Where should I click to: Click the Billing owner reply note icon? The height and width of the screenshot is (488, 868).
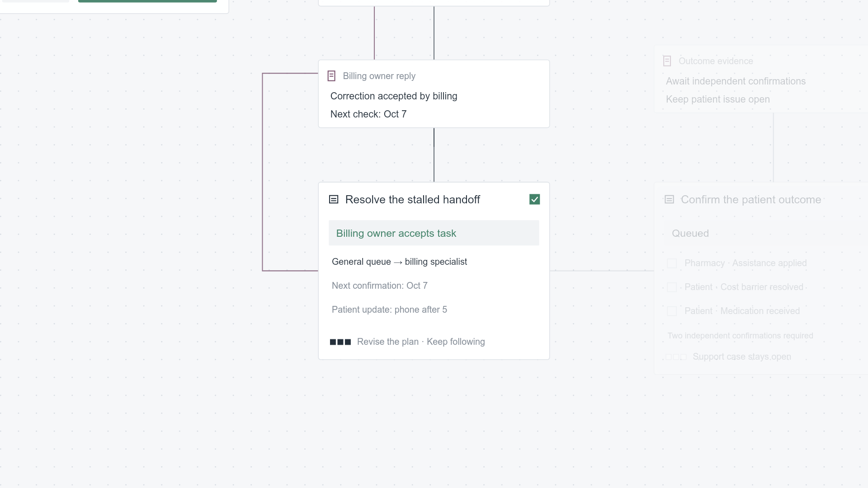[x=331, y=76]
